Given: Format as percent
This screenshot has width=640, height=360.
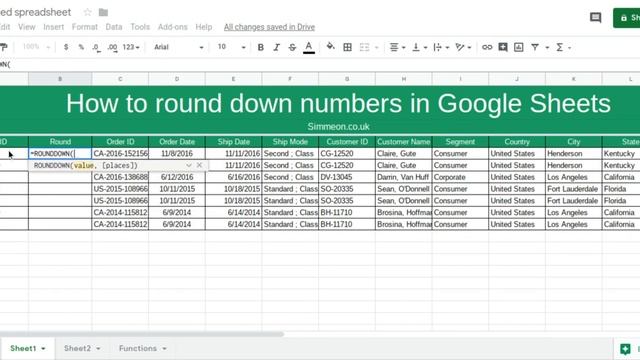Looking at the screenshot, I should (x=81, y=47).
